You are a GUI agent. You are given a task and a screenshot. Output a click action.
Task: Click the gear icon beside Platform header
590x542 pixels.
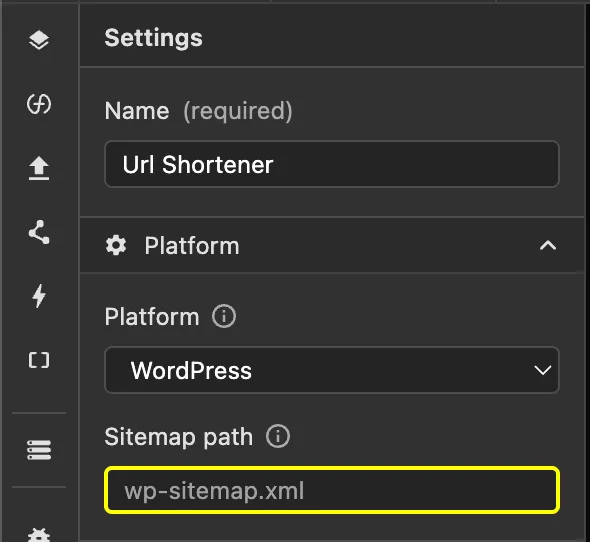(x=116, y=245)
